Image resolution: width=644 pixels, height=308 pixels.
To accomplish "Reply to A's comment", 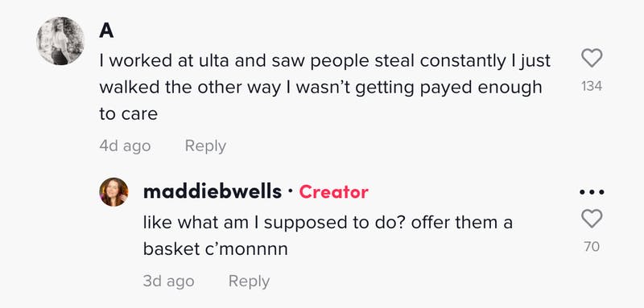I will pos(205,146).
